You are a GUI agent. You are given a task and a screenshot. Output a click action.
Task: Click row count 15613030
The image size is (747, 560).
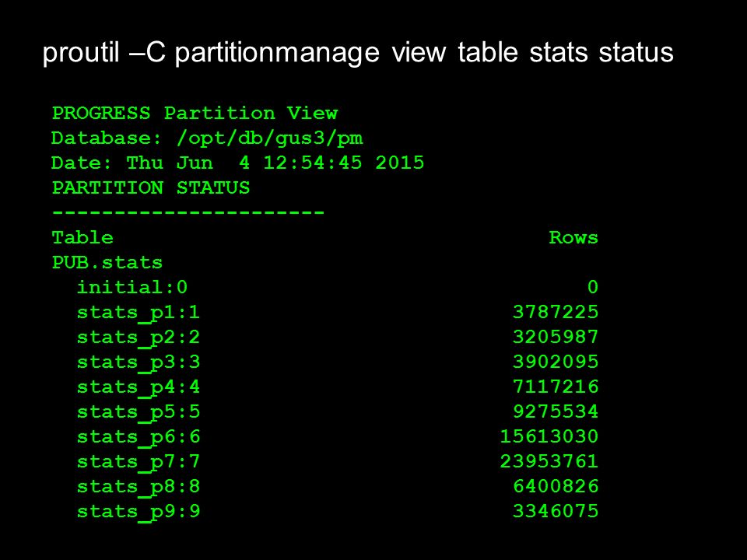(x=549, y=436)
